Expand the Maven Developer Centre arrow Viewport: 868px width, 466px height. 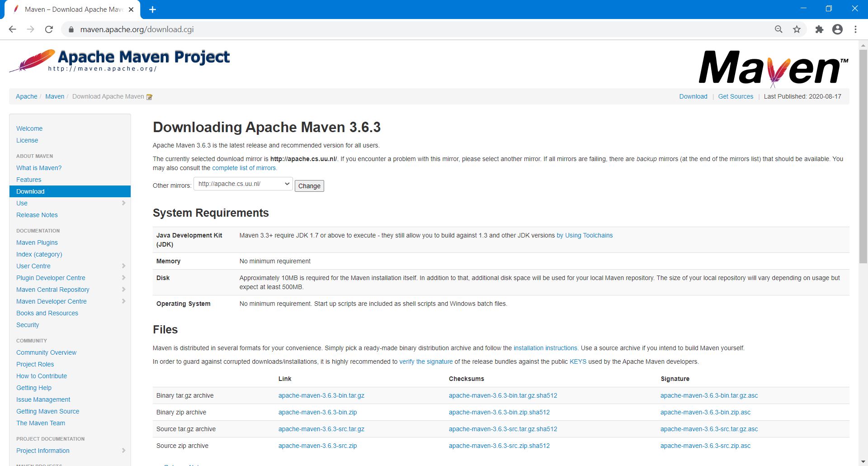[123, 301]
